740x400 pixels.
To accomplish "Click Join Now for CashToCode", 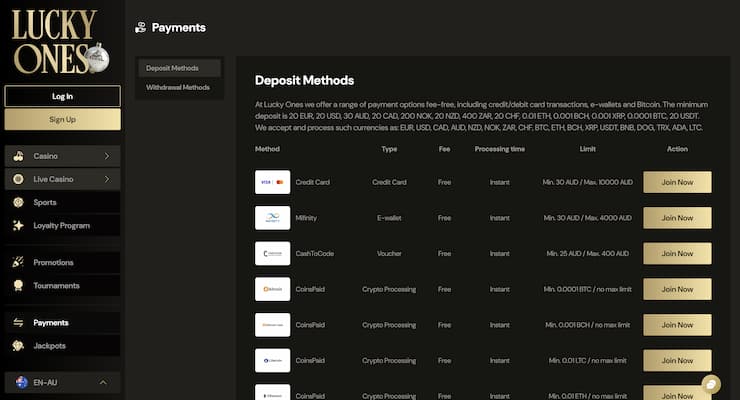I will pos(677,253).
